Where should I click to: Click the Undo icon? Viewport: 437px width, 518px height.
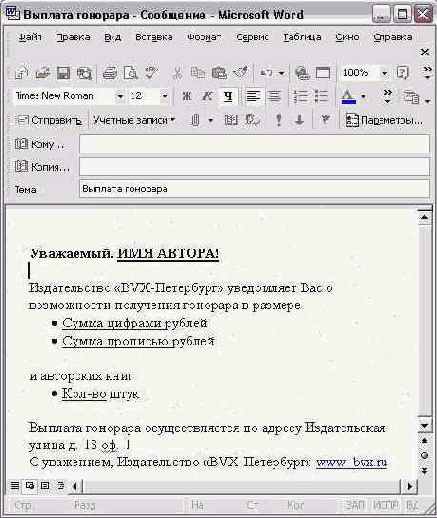click(x=266, y=73)
